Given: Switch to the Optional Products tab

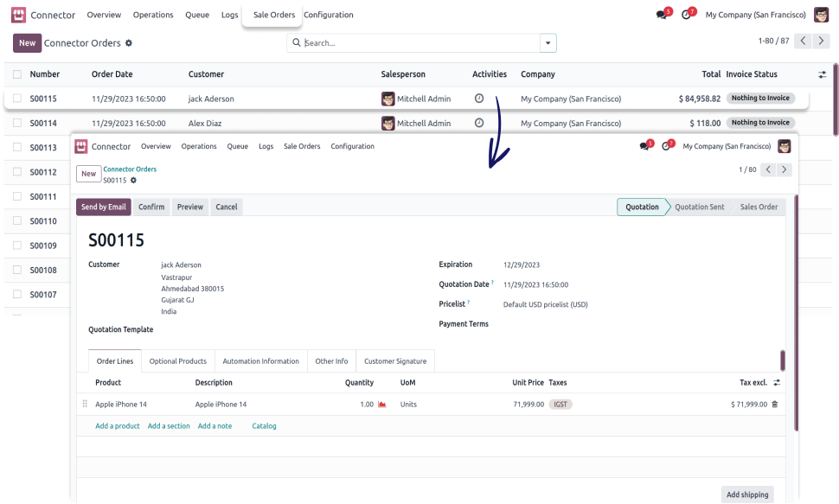Looking at the screenshot, I should pyautogui.click(x=178, y=361).
